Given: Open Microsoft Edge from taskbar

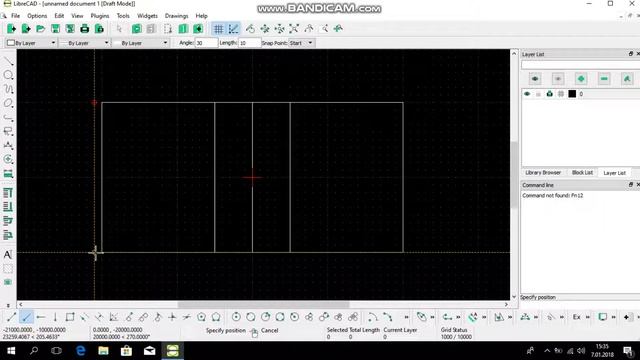Looking at the screenshot, I should [80, 351].
